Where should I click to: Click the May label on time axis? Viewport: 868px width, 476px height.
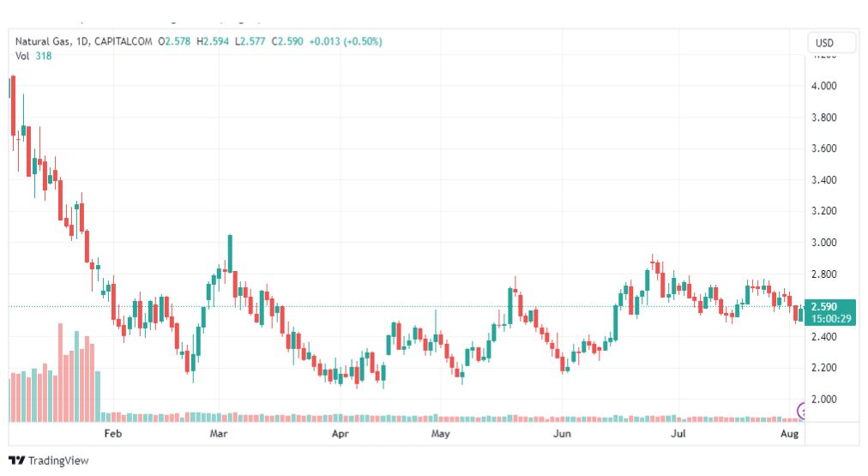(x=441, y=433)
